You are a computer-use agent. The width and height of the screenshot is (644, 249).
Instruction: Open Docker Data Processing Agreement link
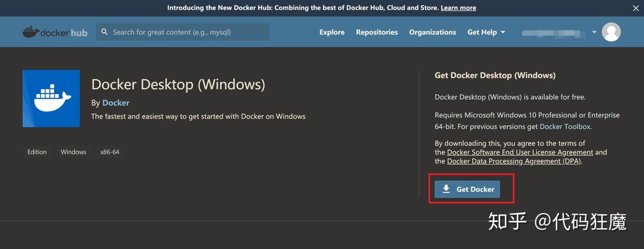[x=513, y=161]
